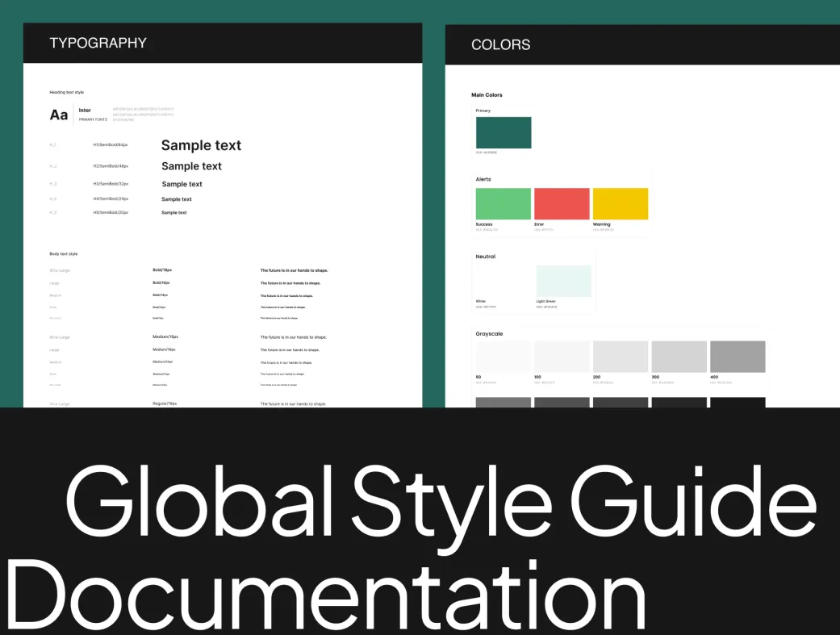
Task: Click the 'Grayscale' section title
Action: (x=490, y=333)
